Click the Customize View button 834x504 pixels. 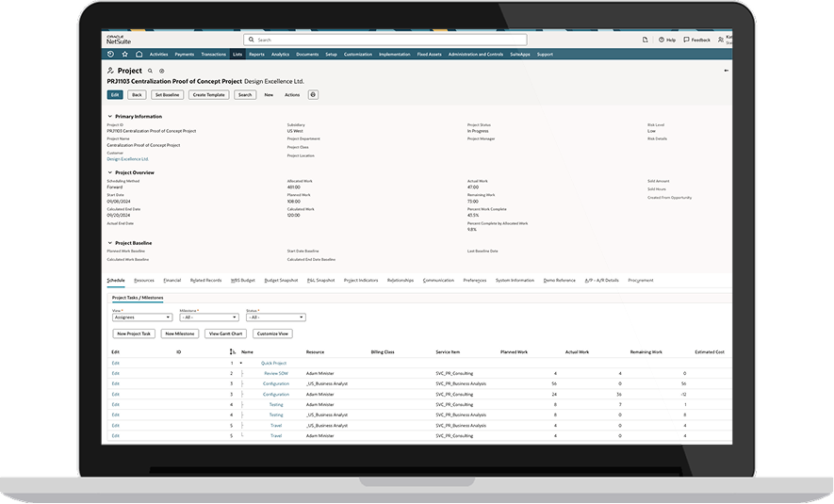pyautogui.click(x=272, y=333)
